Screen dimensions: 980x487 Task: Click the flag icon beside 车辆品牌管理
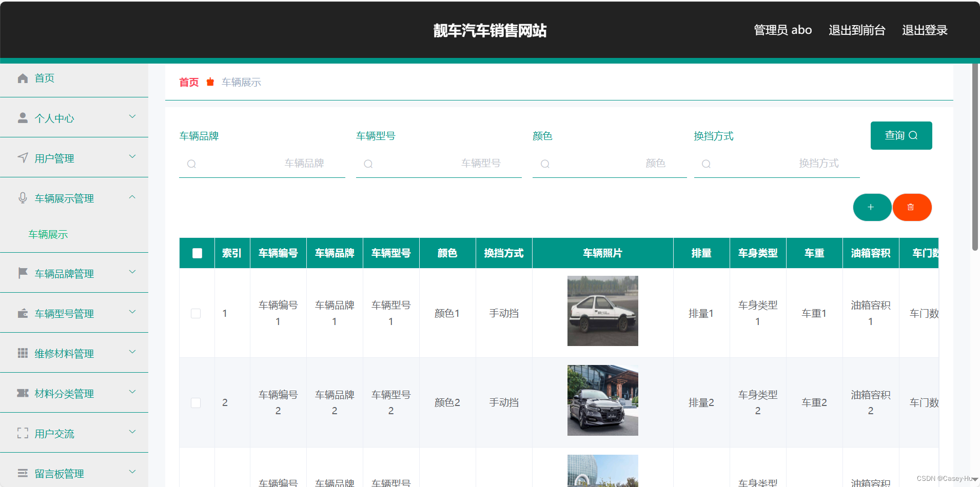[x=23, y=273]
